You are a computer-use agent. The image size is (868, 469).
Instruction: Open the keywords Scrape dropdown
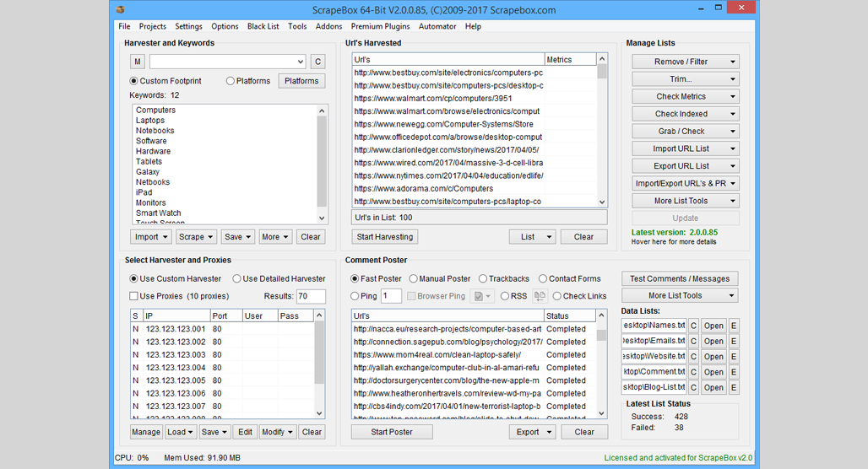click(196, 237)
